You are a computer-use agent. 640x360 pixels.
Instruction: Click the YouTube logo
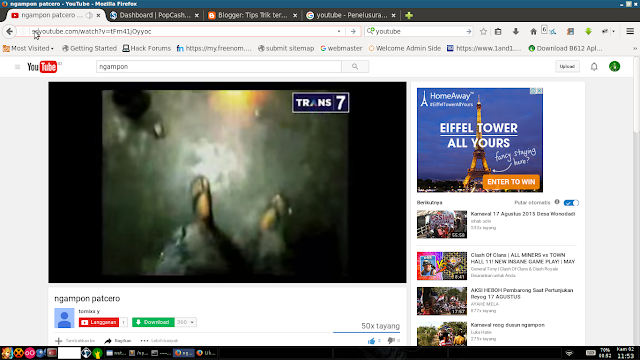(42, 67)
